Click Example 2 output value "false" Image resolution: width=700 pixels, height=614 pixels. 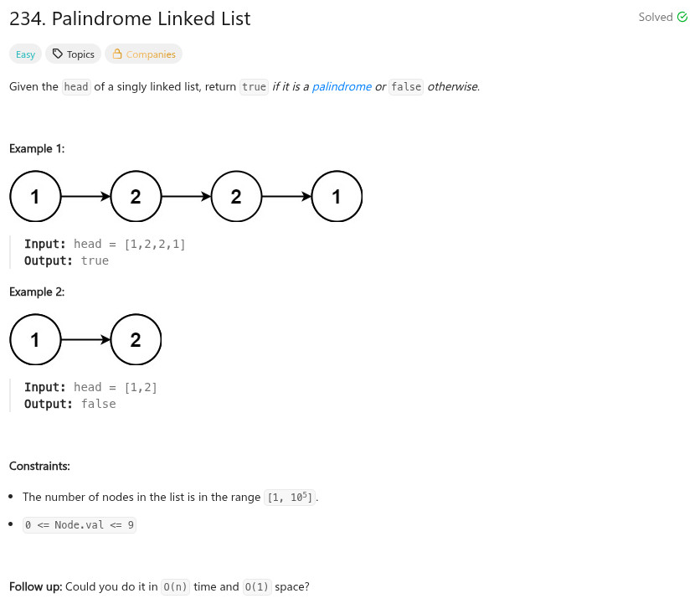[x=98, y=404]
